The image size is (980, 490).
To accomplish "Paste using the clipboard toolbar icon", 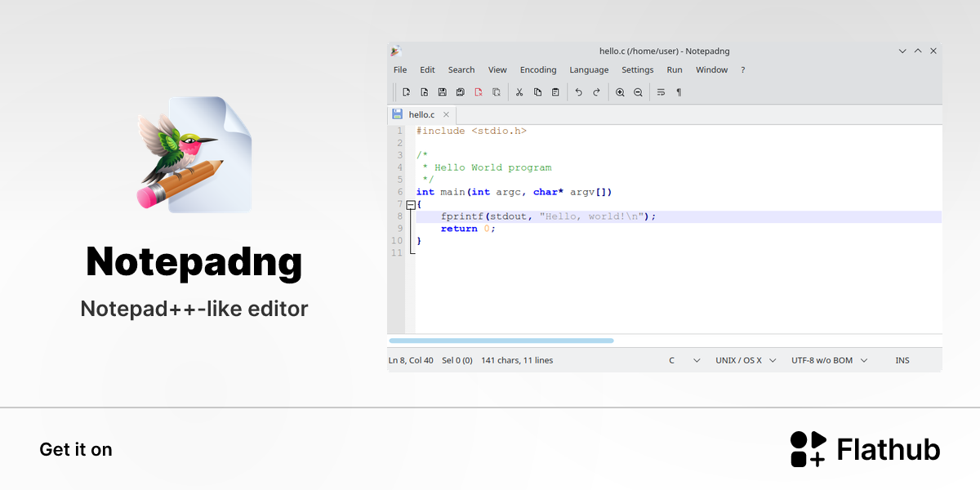I will (555, 92).
